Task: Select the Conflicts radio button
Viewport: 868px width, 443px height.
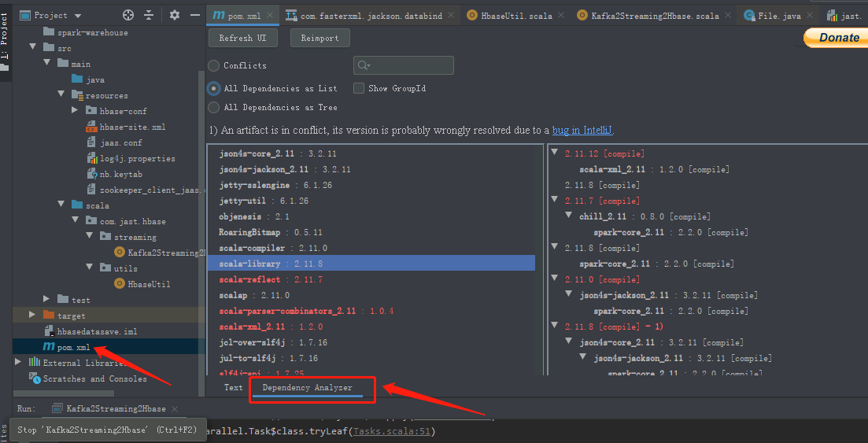Action: pos(214,65)
